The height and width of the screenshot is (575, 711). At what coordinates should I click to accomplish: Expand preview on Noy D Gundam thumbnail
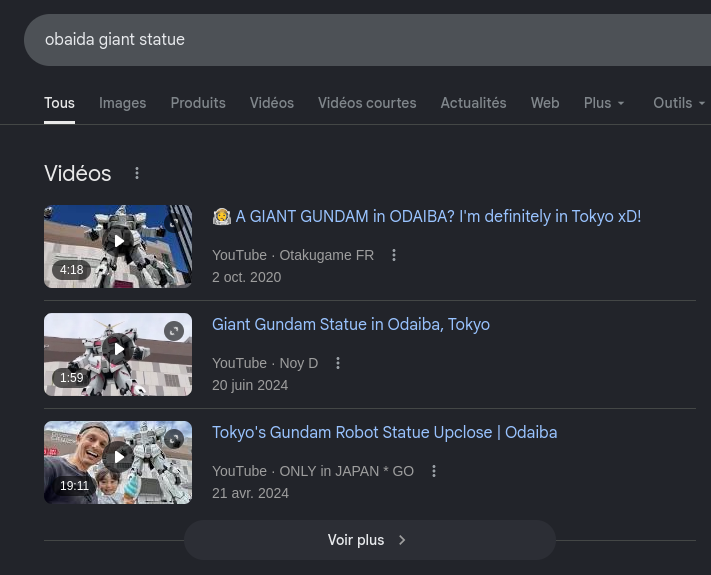(x=174, y=331)
